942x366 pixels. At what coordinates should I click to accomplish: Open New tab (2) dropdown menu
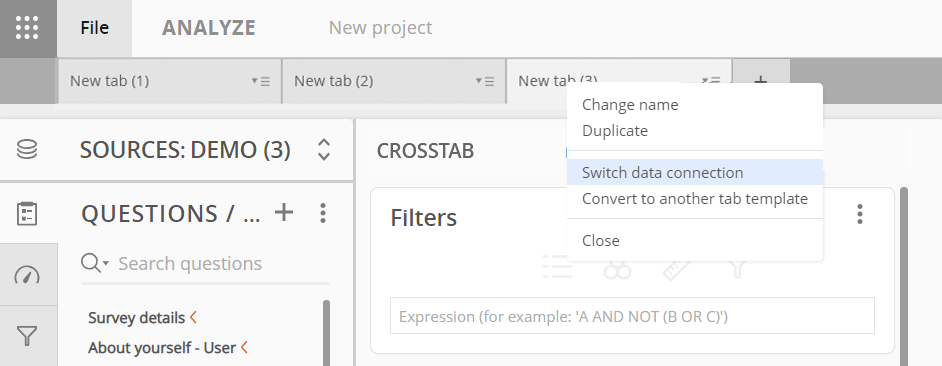[485, 81]
